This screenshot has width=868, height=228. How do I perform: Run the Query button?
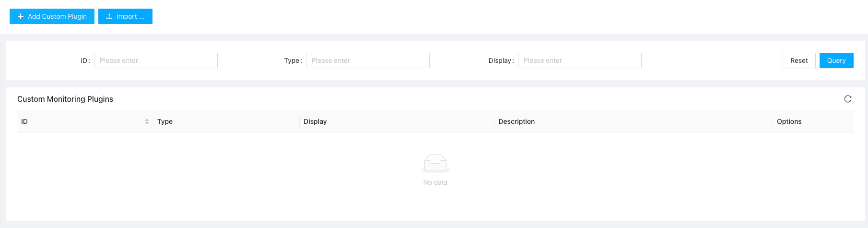coord(836,60)
